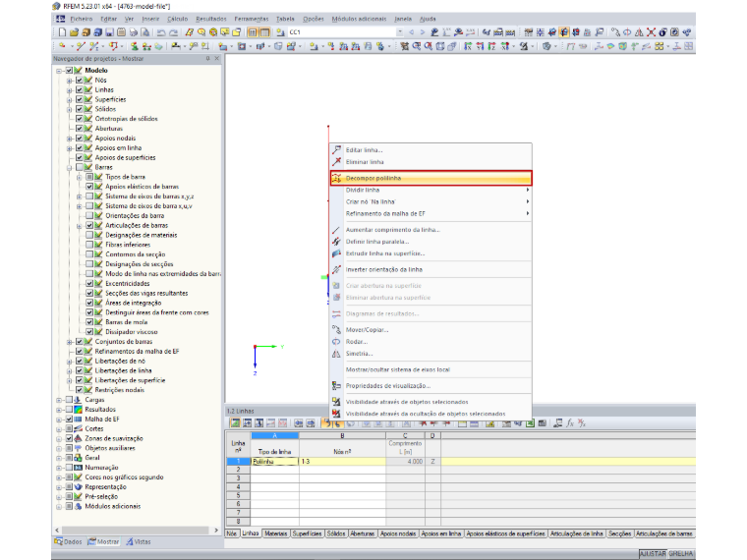This screenshot has width=747, height=560.
Task: Enable the Fibras inferiores checkbox
Action: (89, 245)
